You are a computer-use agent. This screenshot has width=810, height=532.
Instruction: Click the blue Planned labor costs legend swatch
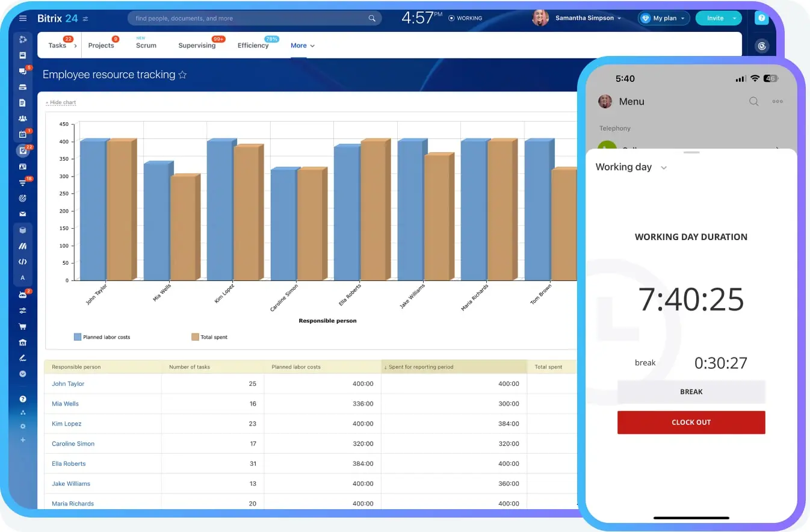78,337
